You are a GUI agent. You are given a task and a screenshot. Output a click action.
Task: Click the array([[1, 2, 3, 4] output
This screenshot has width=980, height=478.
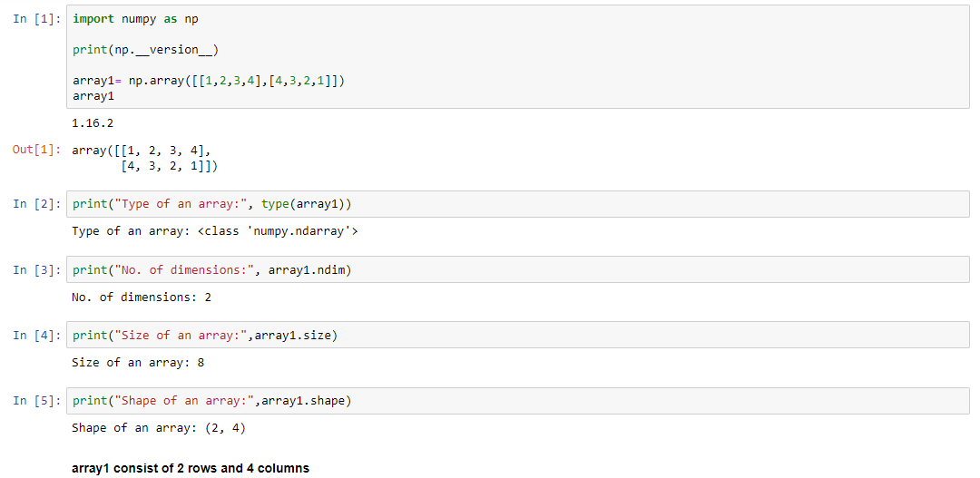click(x=142, y=151)
